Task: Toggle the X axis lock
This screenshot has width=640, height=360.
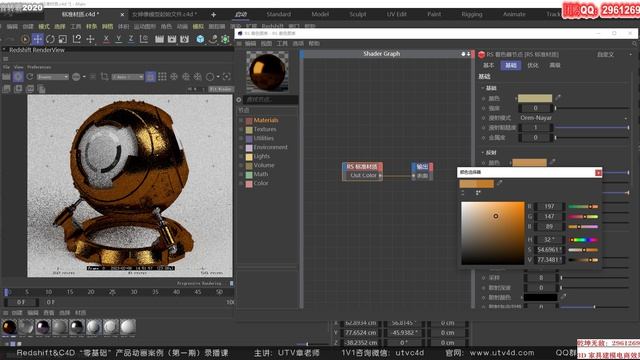Action: point(106,39)
